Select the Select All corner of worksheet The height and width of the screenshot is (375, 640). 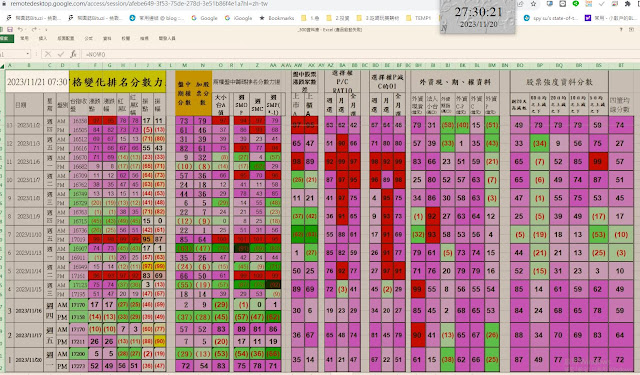point(2,65)
